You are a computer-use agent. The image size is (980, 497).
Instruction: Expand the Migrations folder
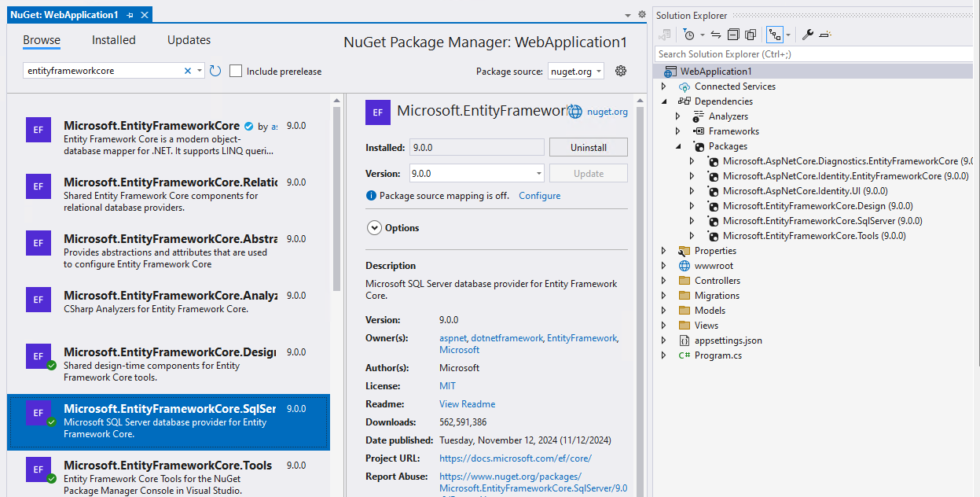tap(663, 296)
